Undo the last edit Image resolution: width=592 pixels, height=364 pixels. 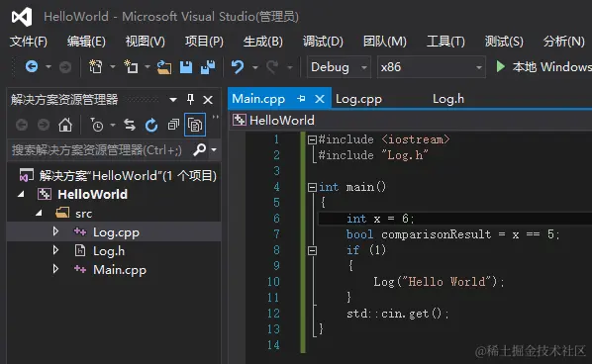click(x=238, y=67)
